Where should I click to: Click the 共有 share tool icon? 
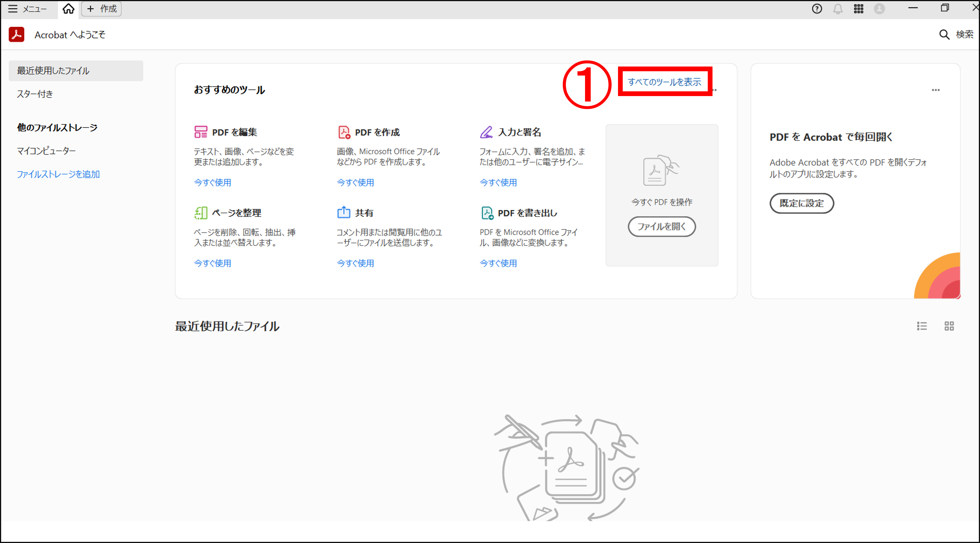pyautogui.click(x=344, y=213)
